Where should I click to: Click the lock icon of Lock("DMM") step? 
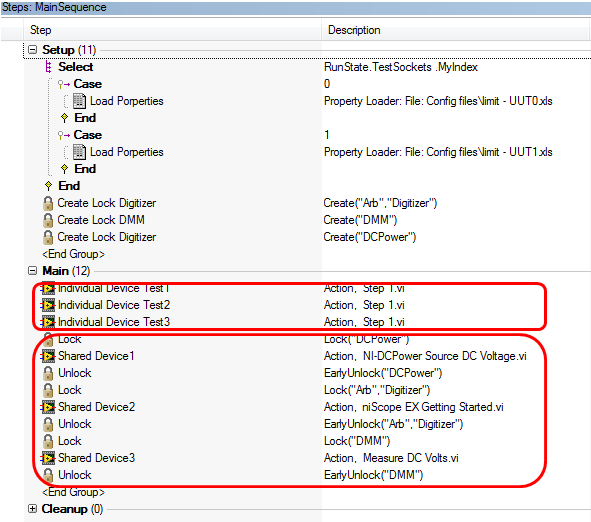click(x=48, y=441)
